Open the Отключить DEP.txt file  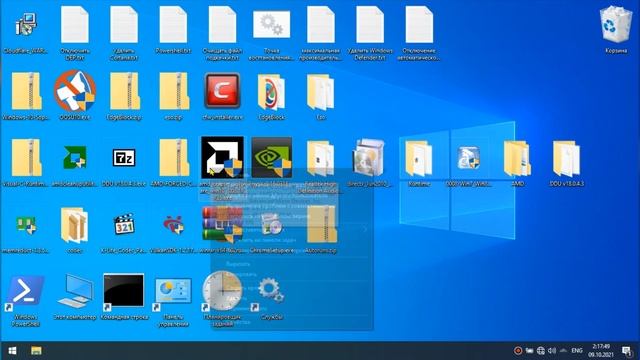pyautogui.click(x=75, y=25)
